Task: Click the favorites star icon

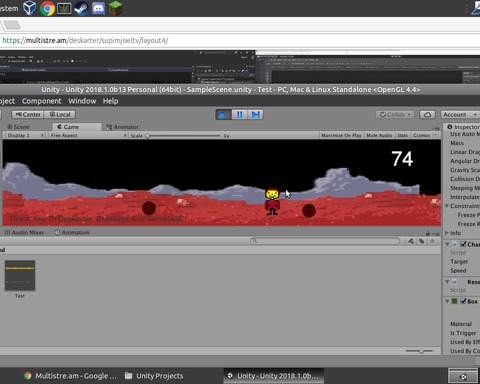Action: pyautogui.click(x=432, y=241)
